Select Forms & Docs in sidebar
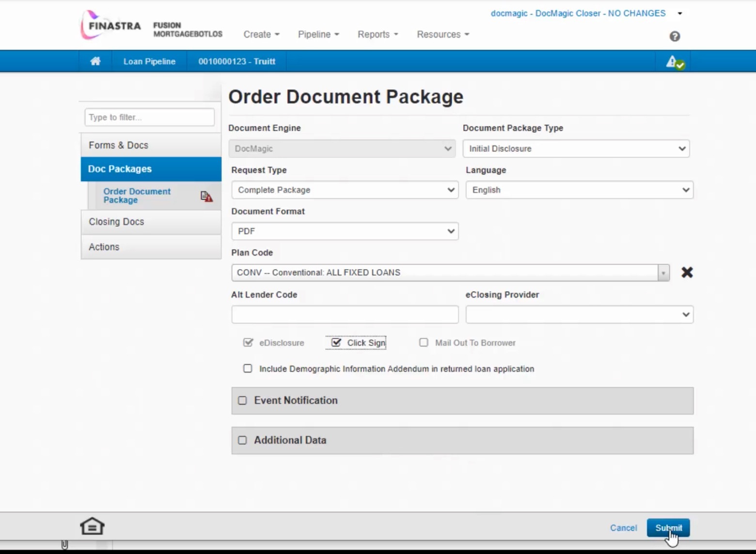This screenshot has height=554, width=756. point(151,145)
